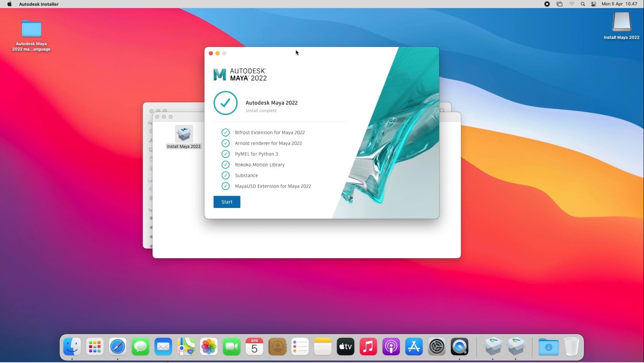The width and height of the screenshot is (644, 363).
Task: Open Music app in the Dock
Action: (368, 347)
